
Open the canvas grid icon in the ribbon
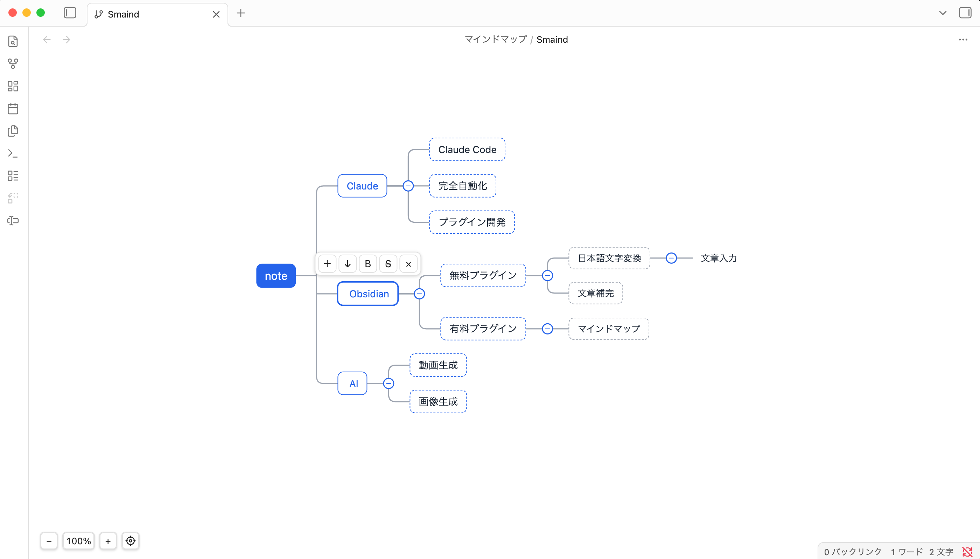coord(13,86)
